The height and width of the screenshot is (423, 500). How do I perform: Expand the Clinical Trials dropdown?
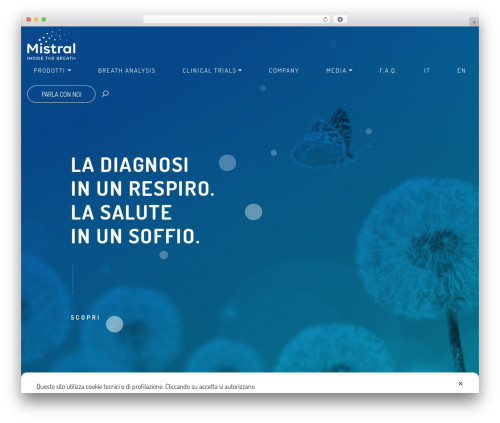coord(212,70)
